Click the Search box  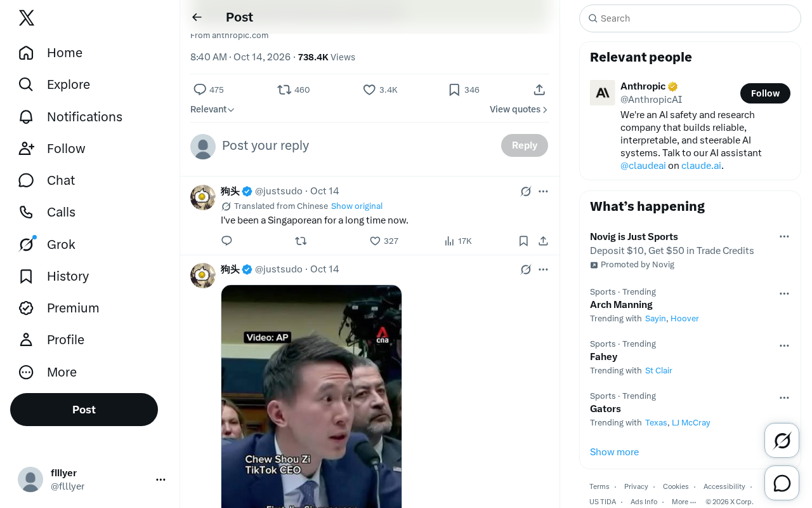pos(690,18)
